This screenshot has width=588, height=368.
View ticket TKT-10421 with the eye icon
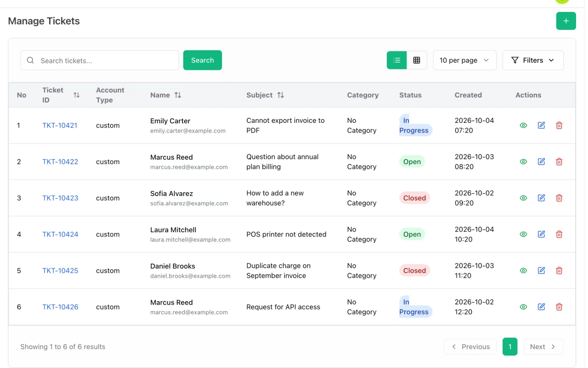pyautogui.click(x=523, y=125)
